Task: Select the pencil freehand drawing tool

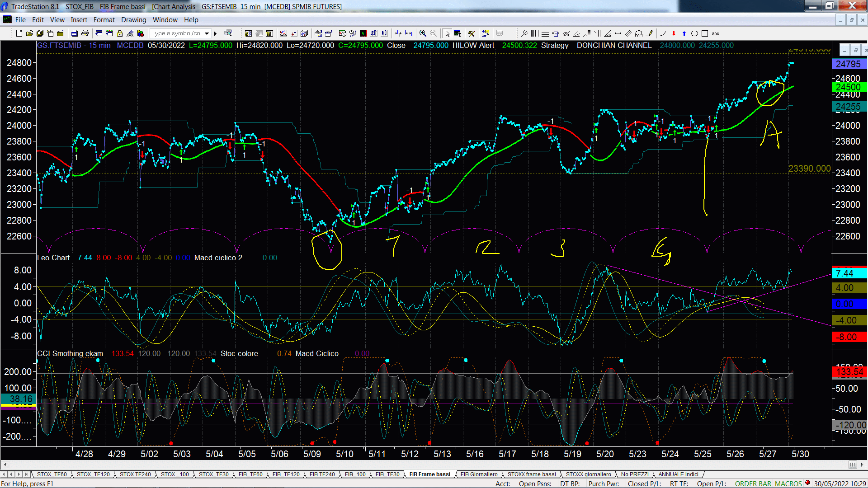Action: click(x=649, y=33)
